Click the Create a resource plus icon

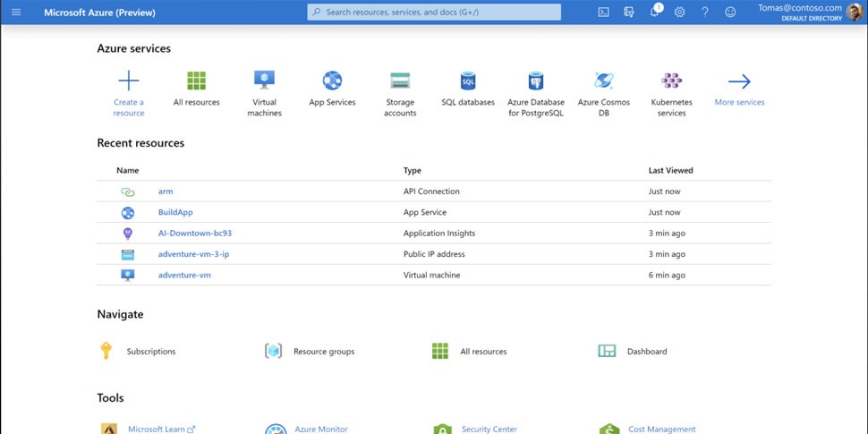(x=129, y=81)
